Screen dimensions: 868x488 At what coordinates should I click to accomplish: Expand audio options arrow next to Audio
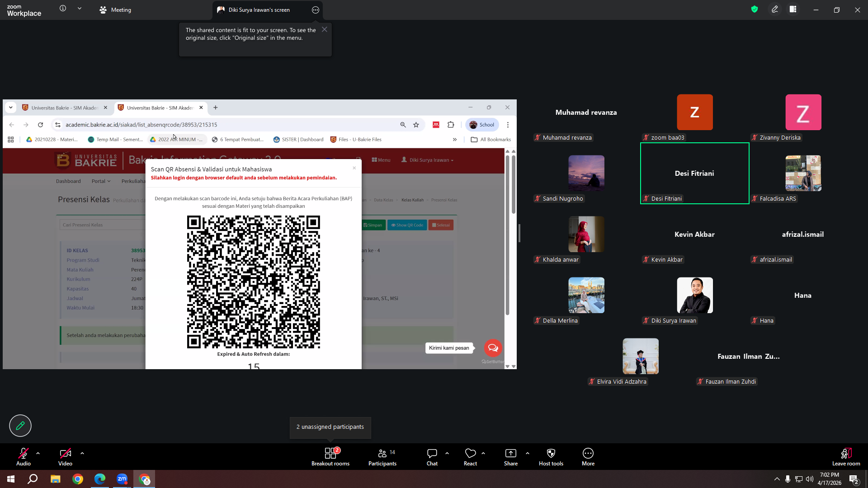[x=38, y=453]
